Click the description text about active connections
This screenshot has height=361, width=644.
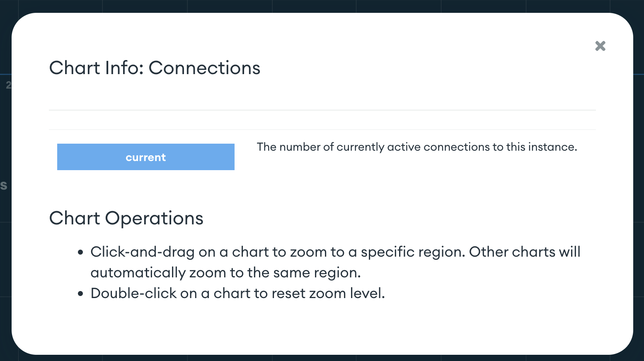point(417,147)
